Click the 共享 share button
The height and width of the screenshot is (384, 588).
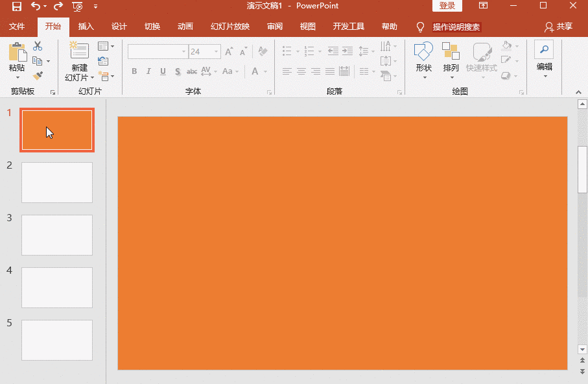click(x=559, y=27)
